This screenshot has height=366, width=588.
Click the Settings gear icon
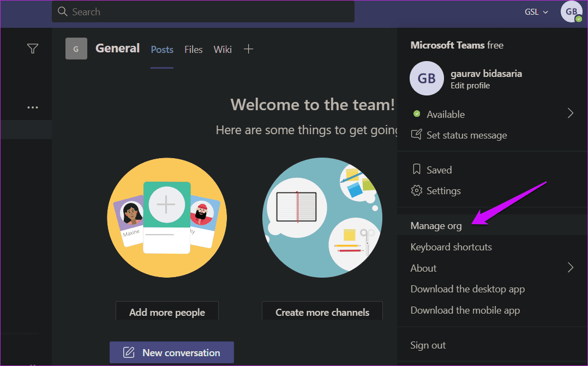click(416, 190)
